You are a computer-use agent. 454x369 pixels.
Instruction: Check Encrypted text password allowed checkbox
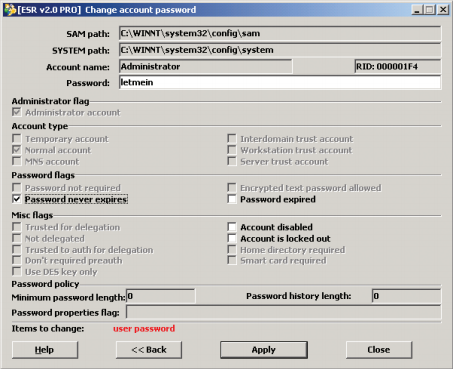pos(232,187)
